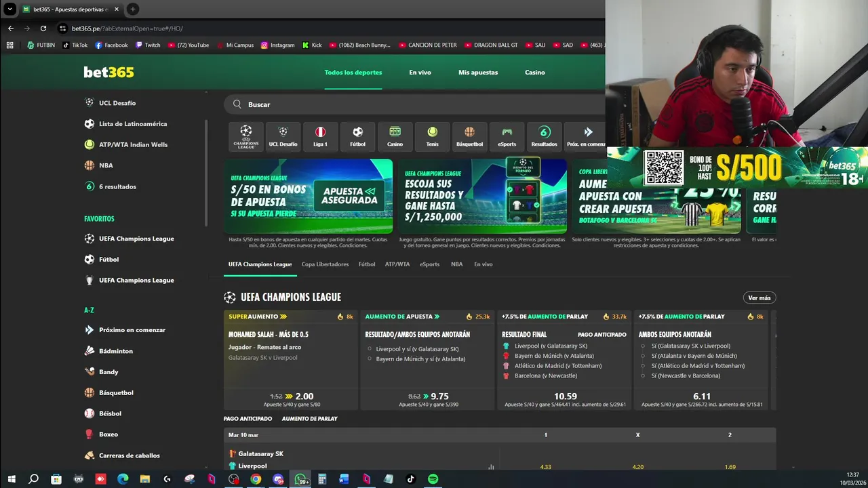Select the 6.11 parlay odds
This screenshot has width=868, height=488.
click(702, 396)
